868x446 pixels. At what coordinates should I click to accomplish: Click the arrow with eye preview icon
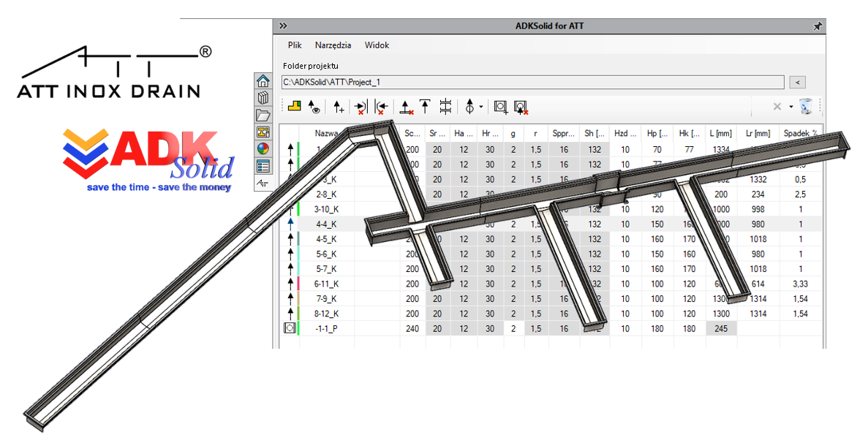point(314,107)
